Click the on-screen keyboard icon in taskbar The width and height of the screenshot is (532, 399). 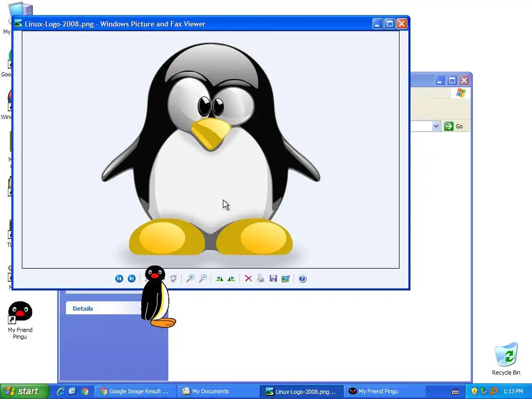[x=455, y=392]
